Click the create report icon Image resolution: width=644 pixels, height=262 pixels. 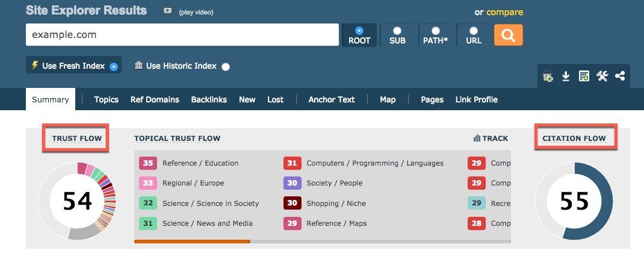(x=584, y=76)
